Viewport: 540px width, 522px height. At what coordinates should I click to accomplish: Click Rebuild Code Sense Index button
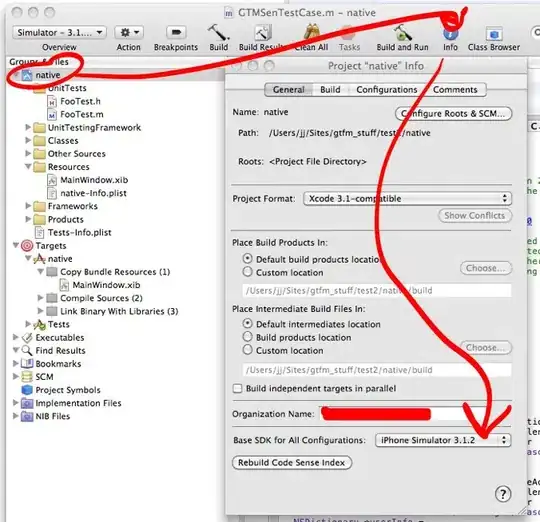pos(292,463)
